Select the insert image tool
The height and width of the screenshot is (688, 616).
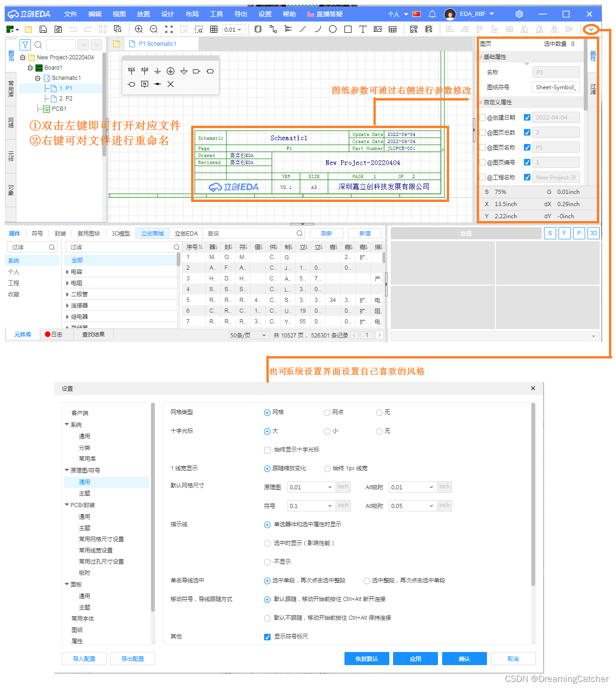pos(378,29)
